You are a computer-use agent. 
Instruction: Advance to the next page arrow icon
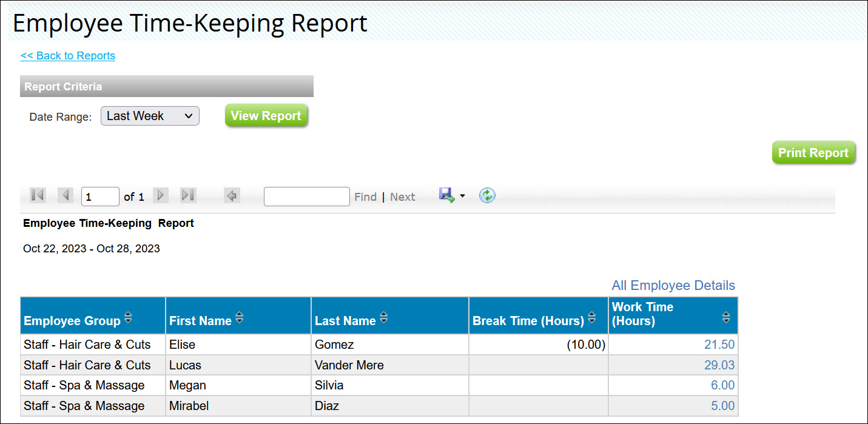[x=160, y=195]
